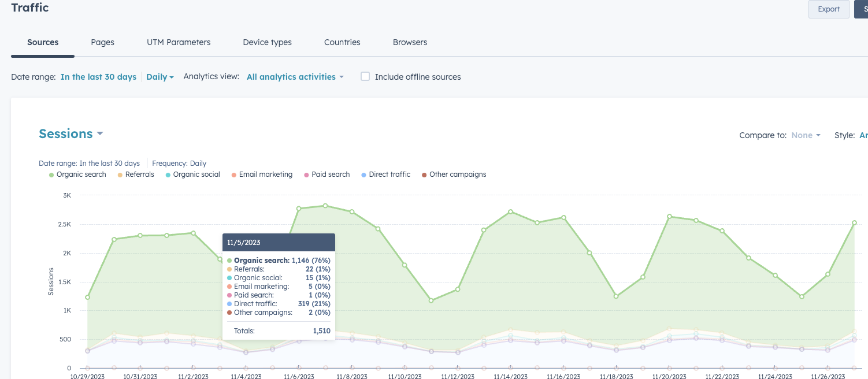Toggle the Referrals legend item
The width and height of the screenshot is (868, 379).
135,174
